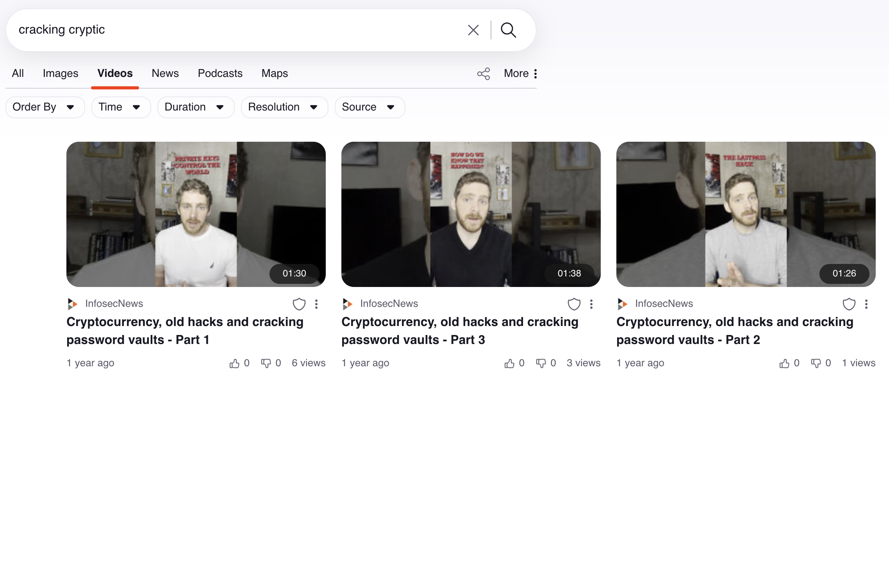Dislike the Part 2 video with thumbs down
The image size is (889, 588).
click(816, 363)
